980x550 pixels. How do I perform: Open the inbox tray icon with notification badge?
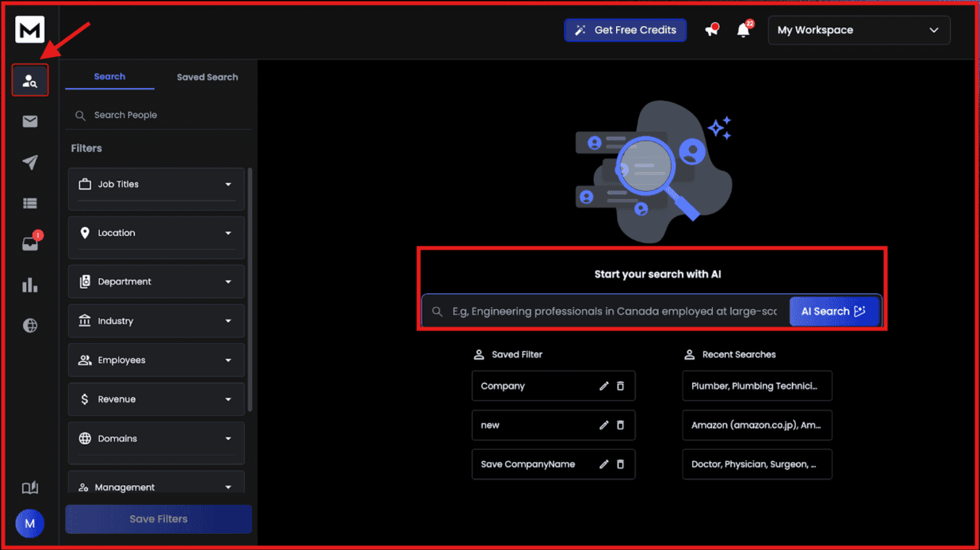pyautogui.click(x=29, y=243)
